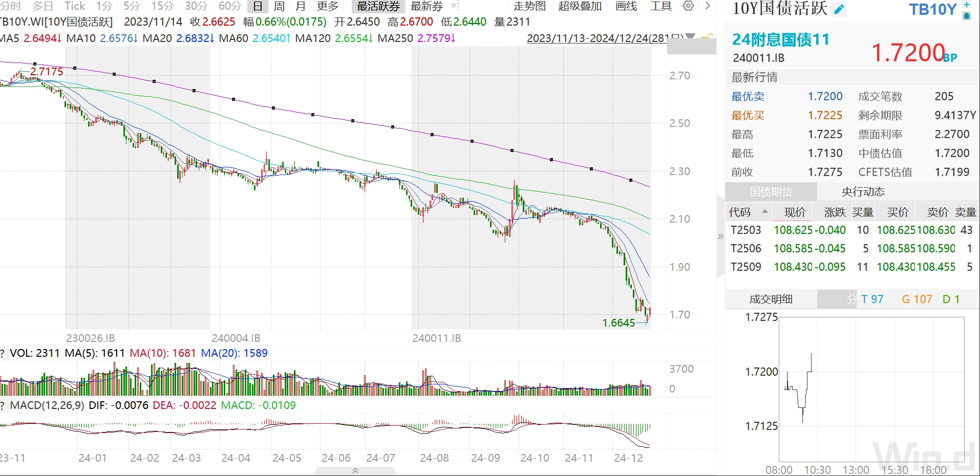Image resolution: width=980 pixels, height=476 pixels.
Task: Click the 超级叠加 button
Action: pyautogui.click(x=580, y=6)
